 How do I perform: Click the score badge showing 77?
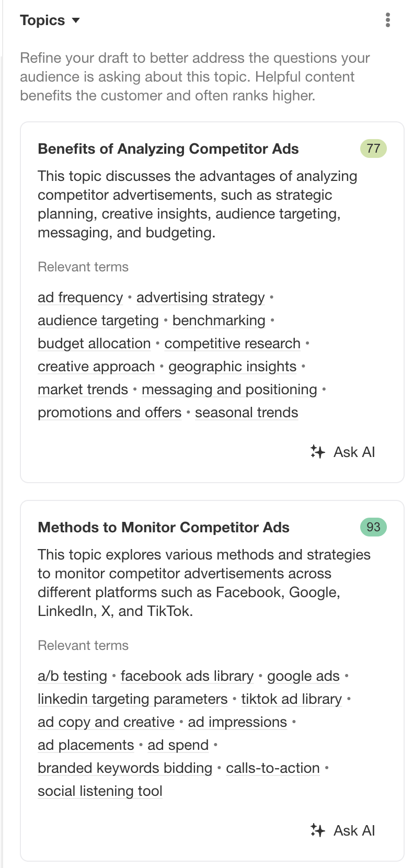click(373, 149)
